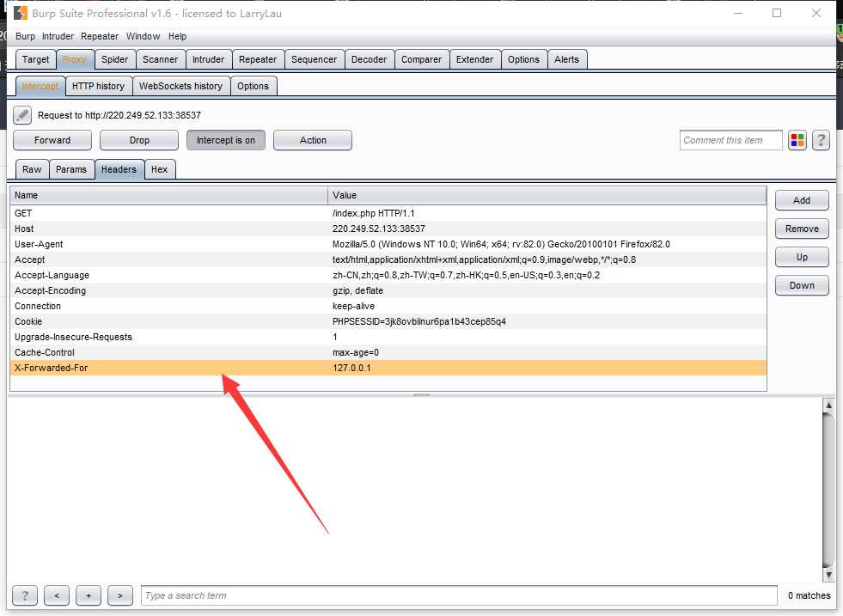
Task: Switch to the Hex view tab
Action: click(159, 169)
